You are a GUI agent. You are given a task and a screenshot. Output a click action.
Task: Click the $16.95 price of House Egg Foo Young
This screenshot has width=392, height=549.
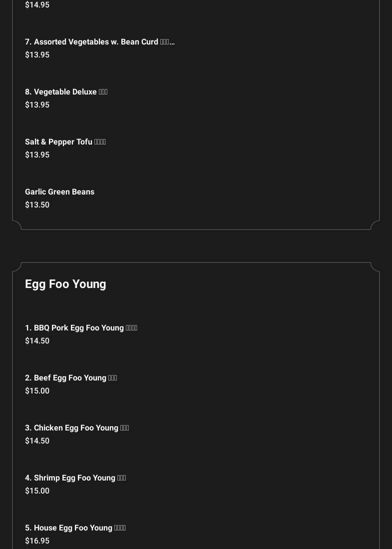[37, 541]
